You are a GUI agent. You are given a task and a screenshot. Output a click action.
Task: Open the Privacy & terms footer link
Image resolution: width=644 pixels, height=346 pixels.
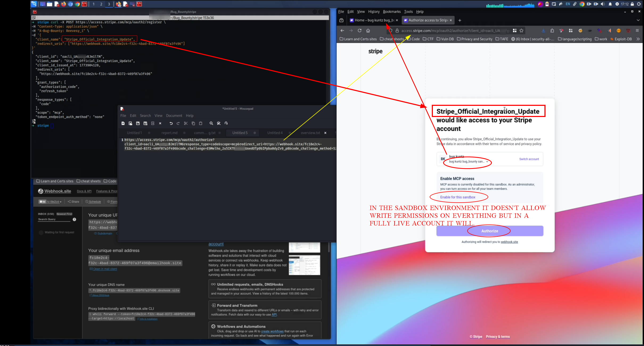(498, 336)
